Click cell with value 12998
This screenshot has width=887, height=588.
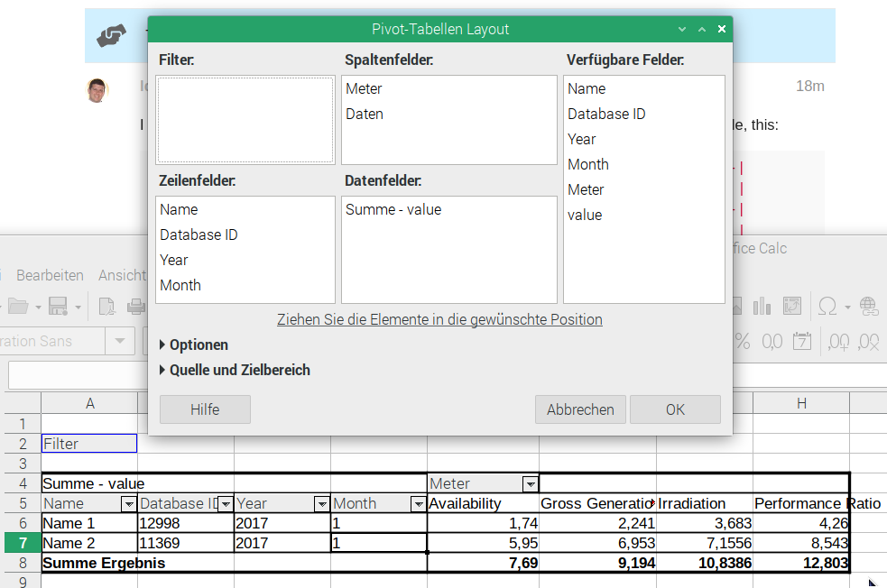[x=186, y=524]
